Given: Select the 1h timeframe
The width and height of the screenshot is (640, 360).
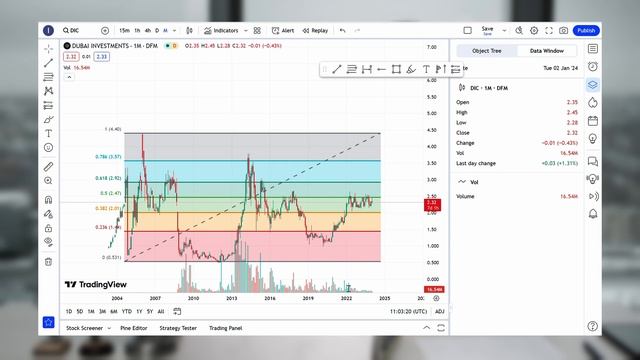Looking at the screenshot, I should (138, 31).
